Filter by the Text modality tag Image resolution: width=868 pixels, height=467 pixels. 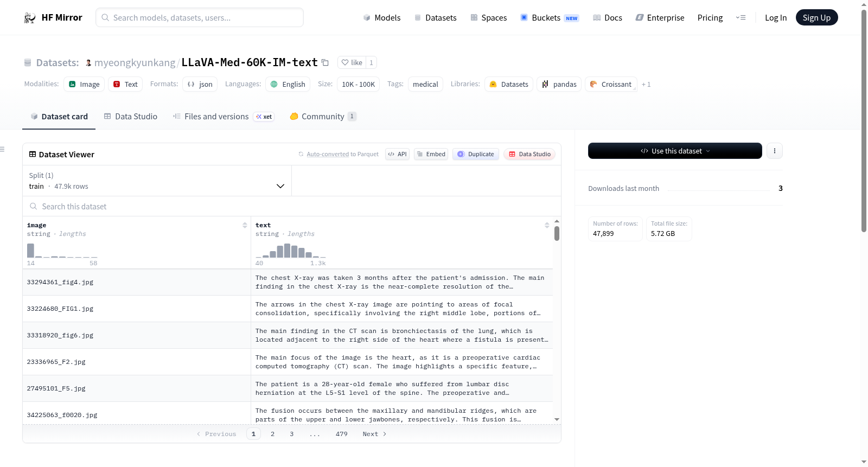pyautogui.click(x=125, y=84)
